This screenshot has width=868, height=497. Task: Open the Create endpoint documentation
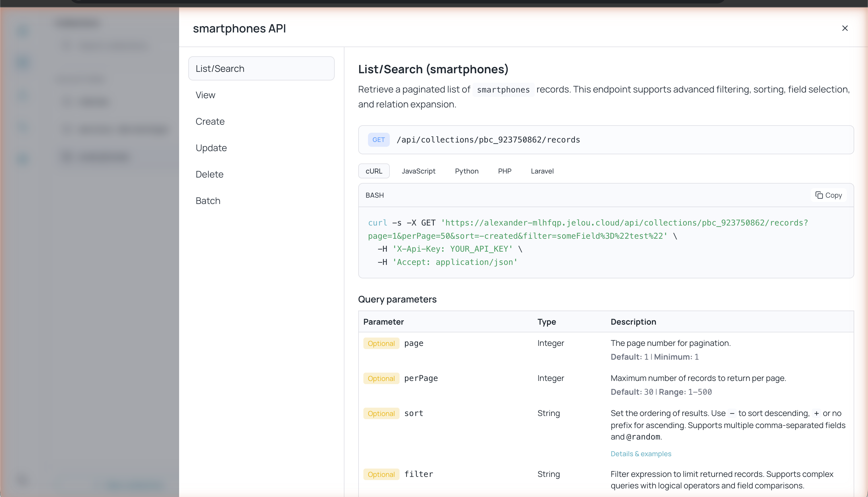[210, 121]
